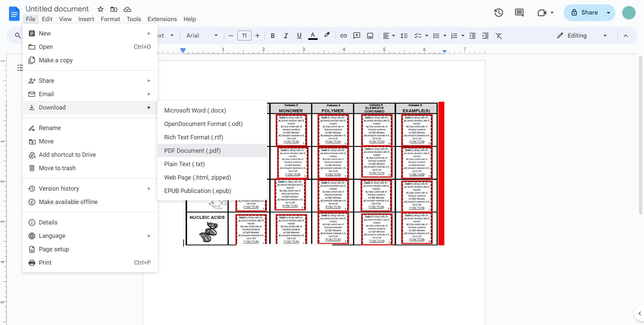Screen dimensions: 644x325
Task: Insert a link from the toolbar
Action: click(343, 36)
